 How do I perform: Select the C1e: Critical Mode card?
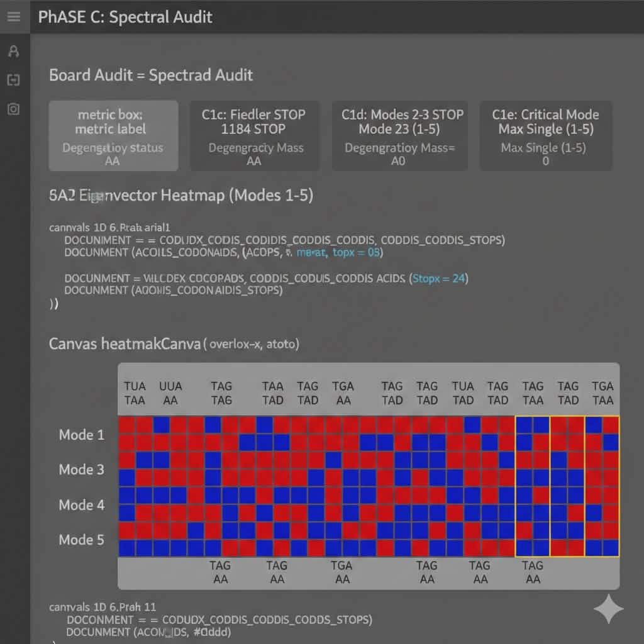(x=545, y=136)
